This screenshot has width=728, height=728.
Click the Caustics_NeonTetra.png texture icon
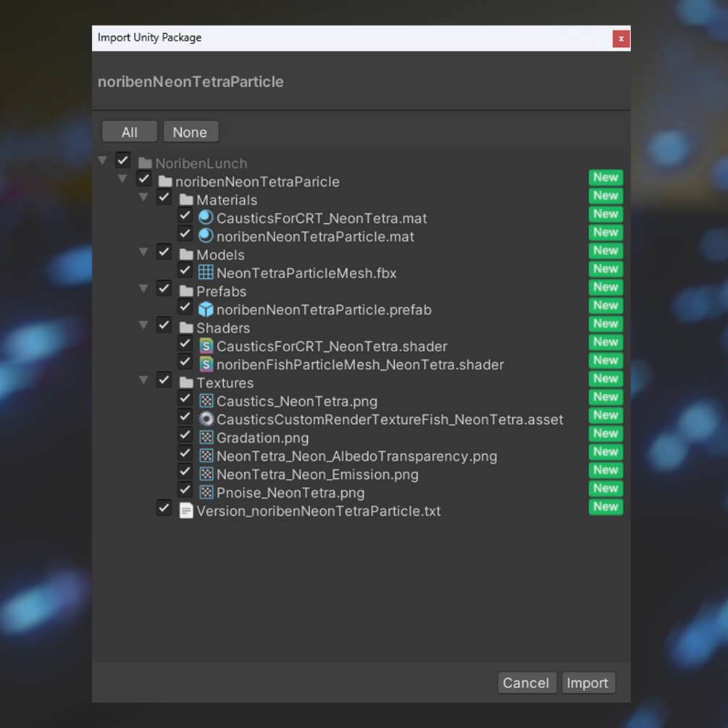[206, 401]
